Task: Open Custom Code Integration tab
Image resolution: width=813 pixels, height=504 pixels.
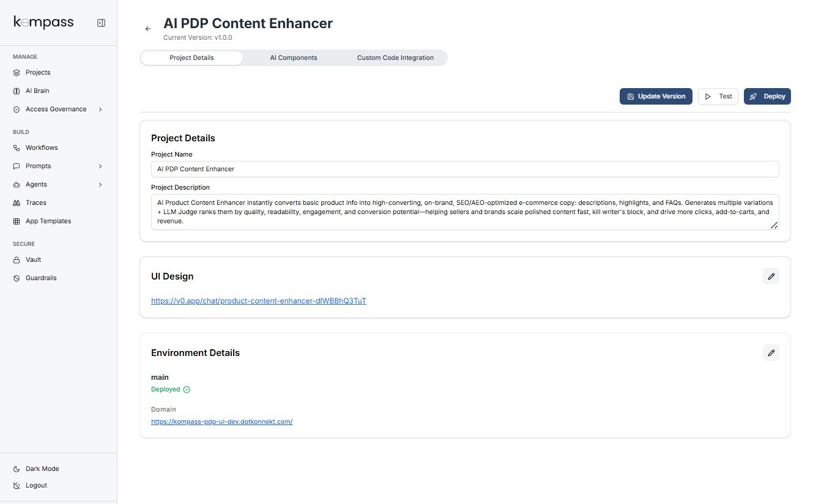Action: 395,58
